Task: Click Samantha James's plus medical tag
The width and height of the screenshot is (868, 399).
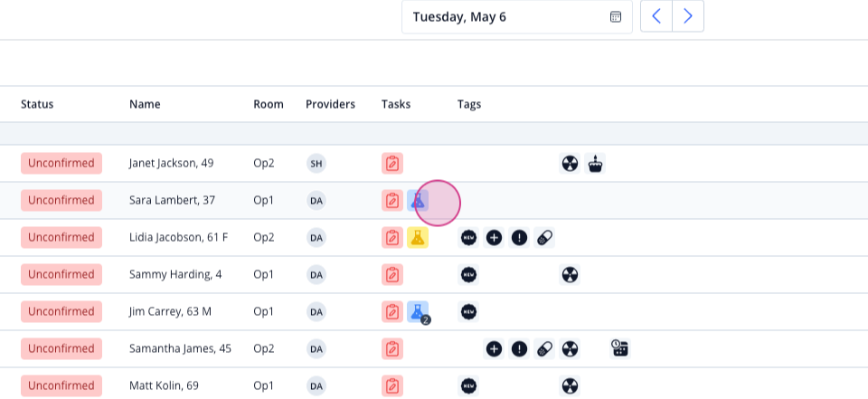Action: coord(494,348)
